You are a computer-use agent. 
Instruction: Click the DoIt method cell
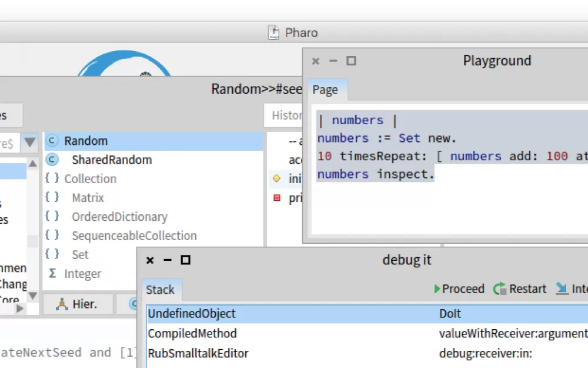click(x=450, y=314)
